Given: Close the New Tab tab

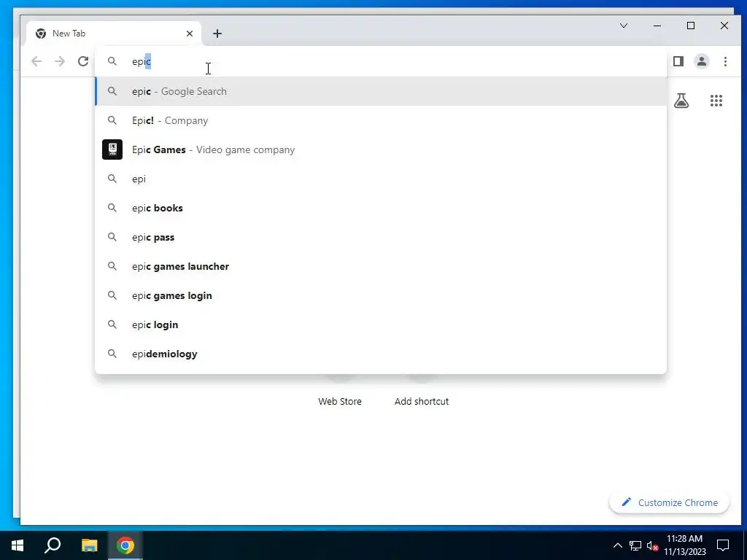Looking at the screenshot, I should tap(190, 34).
